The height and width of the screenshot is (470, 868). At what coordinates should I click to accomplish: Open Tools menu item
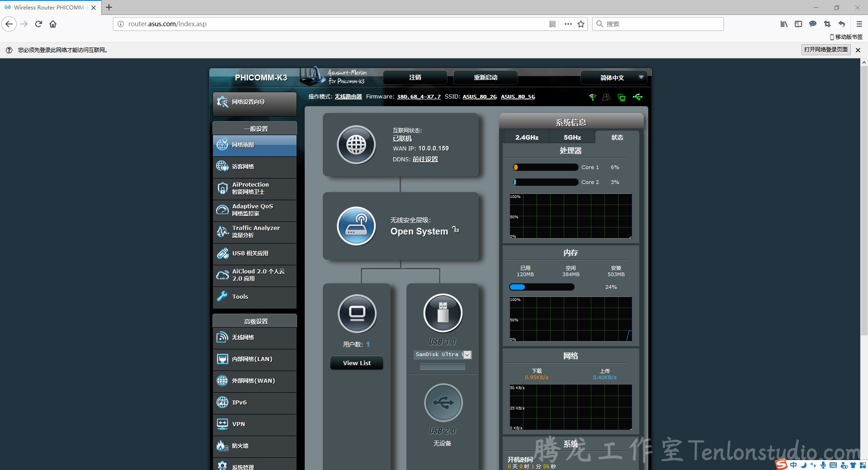click(x=255, y=297)
